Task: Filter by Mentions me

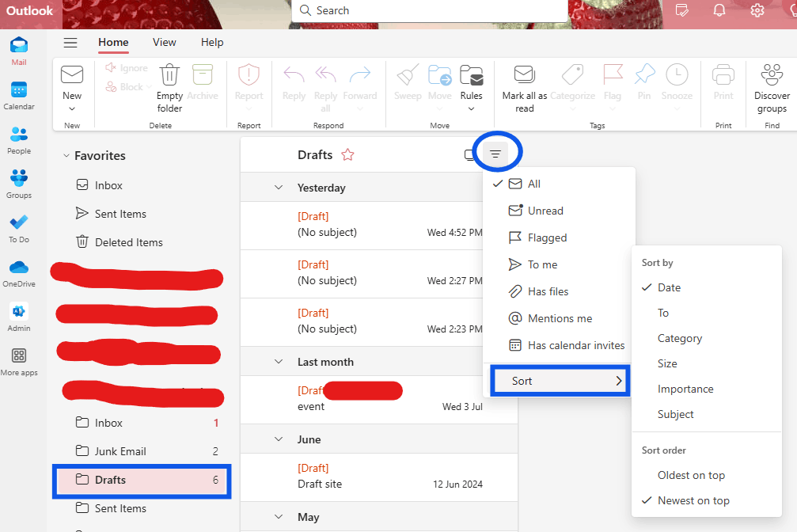Action: point(559,318)
